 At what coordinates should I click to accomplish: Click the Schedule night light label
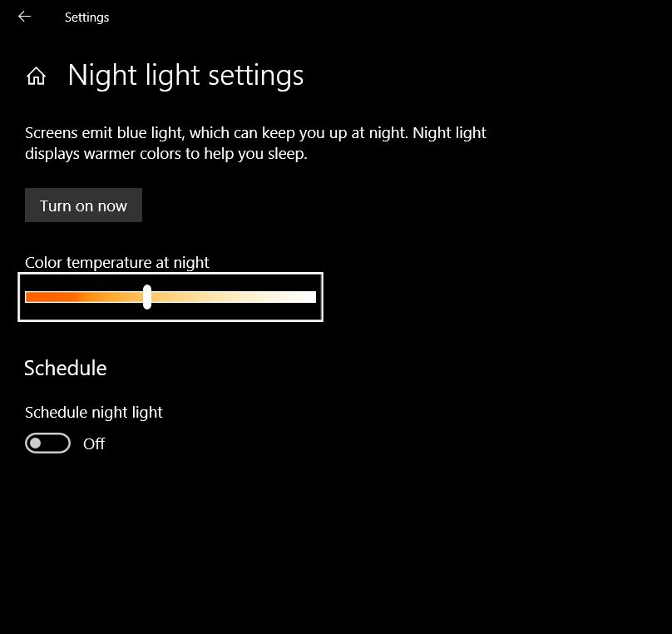[94, 413]
